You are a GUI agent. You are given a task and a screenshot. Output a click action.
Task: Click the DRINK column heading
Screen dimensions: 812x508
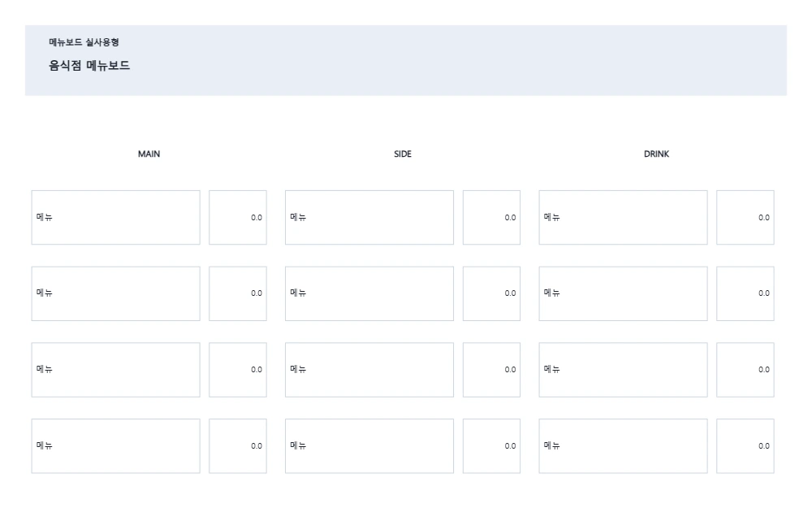tap(657, 154)
